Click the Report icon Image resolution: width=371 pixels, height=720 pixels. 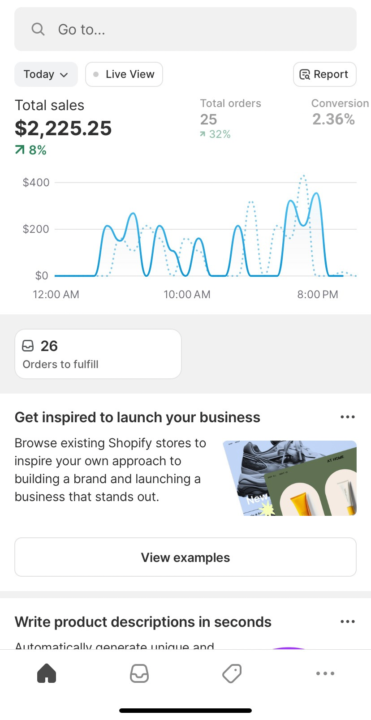pos(304,74)
